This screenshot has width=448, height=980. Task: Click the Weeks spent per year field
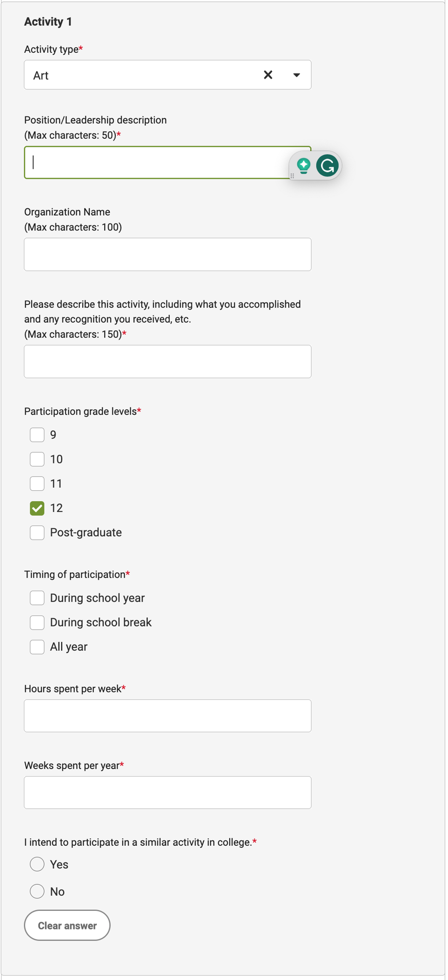click(168, 793)
